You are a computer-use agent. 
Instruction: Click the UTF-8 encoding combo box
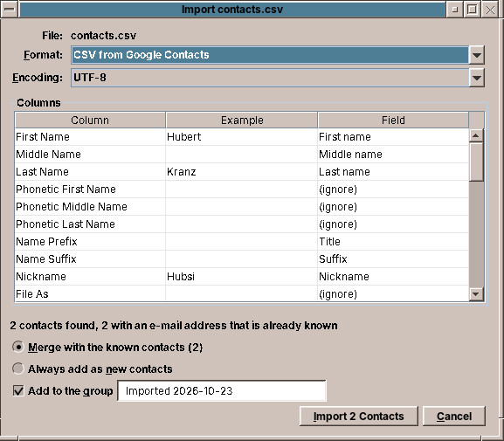click(270, 78)
